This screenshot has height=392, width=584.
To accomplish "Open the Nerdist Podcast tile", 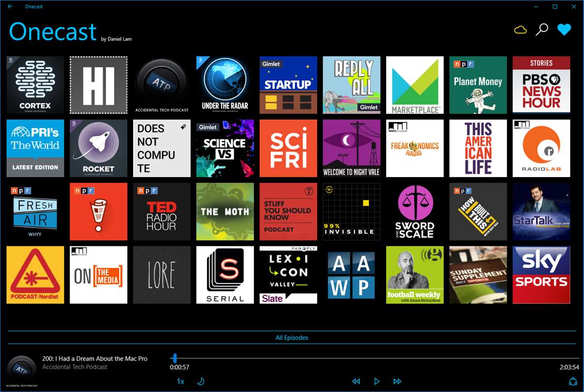I will pos(35,275).
